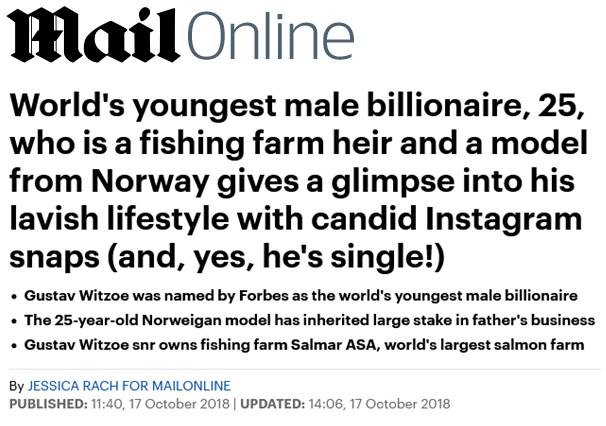
Task: Click the bullet dot before 'The 25-year-old'
Action: point(11,322)
